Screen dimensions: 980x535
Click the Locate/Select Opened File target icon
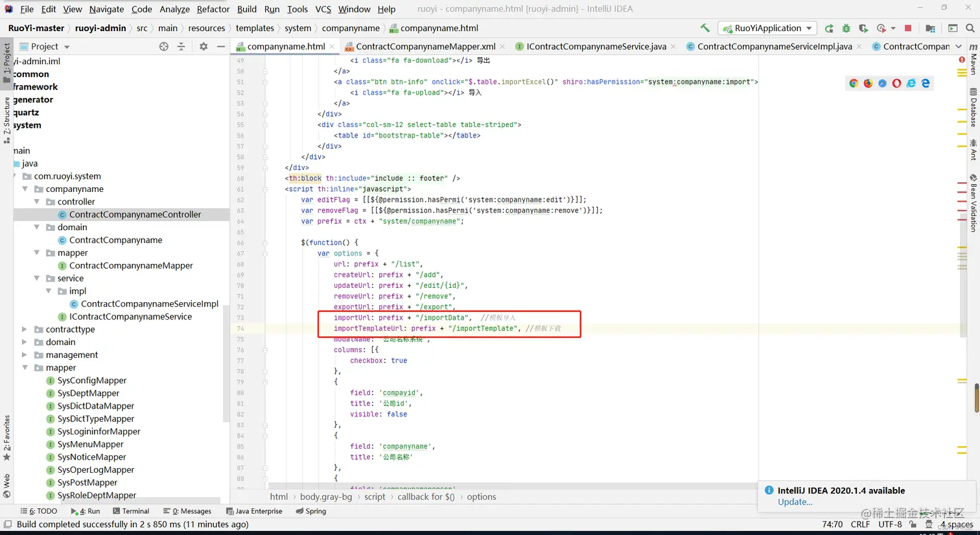coord(163,47)
